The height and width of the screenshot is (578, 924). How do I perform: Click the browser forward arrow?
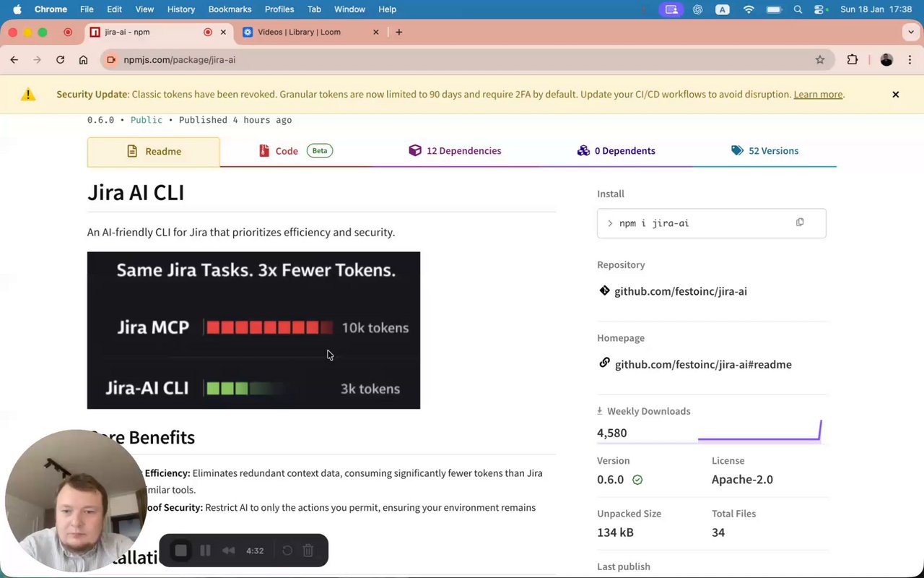[38, 60]
